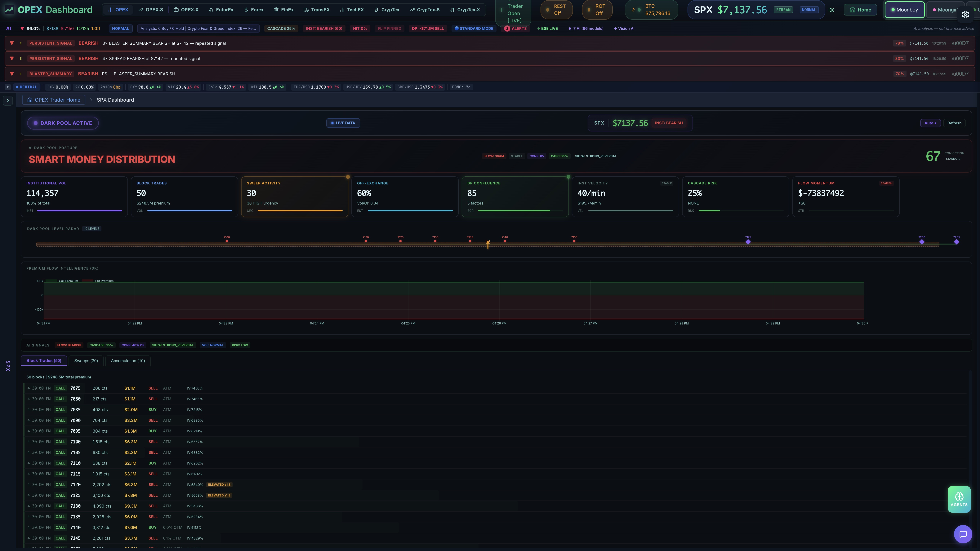Open OPEX Trader Home breadcrumb link
Image resolution: width=980 pixels, height=551 pixels.
(54, 100)
